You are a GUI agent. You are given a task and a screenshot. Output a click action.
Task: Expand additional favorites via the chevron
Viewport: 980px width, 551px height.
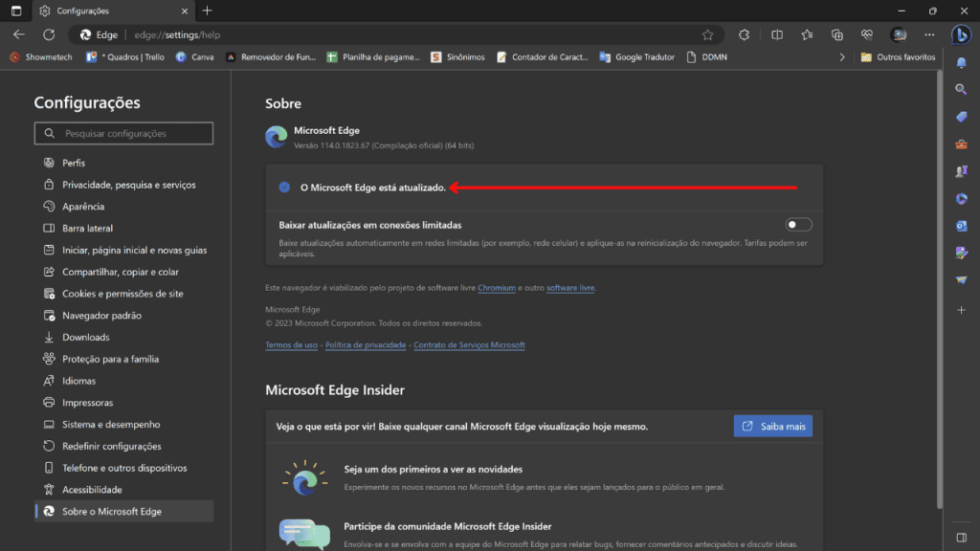[x=841, y=56]
